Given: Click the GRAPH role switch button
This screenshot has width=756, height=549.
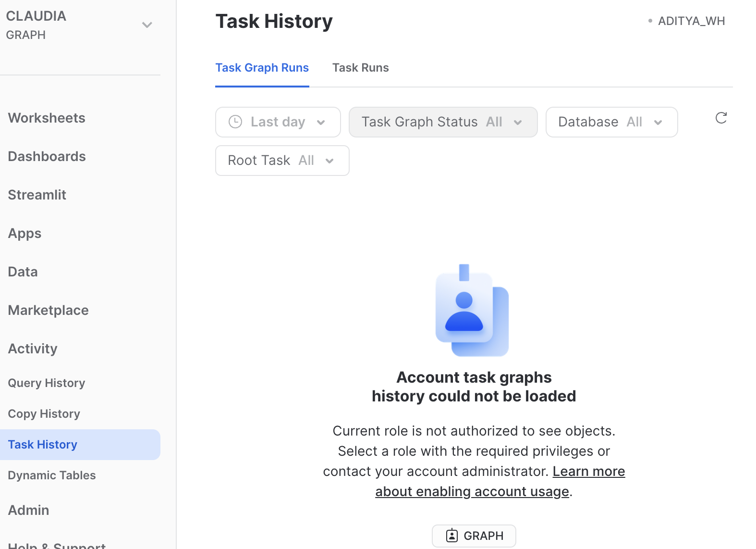Looking at the screenshot, I should (x=474, y=536).
